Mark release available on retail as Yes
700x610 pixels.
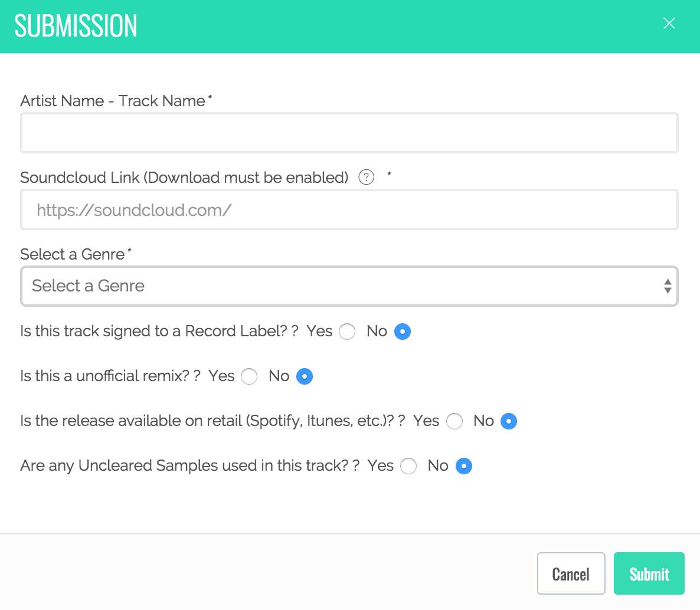click(x=454, y=421)
